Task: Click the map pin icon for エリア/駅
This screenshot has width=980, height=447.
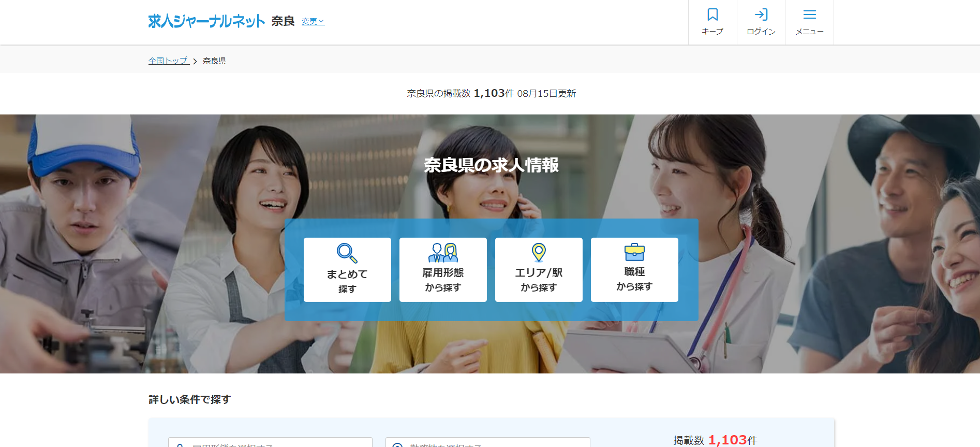Action: coord(539,252)
